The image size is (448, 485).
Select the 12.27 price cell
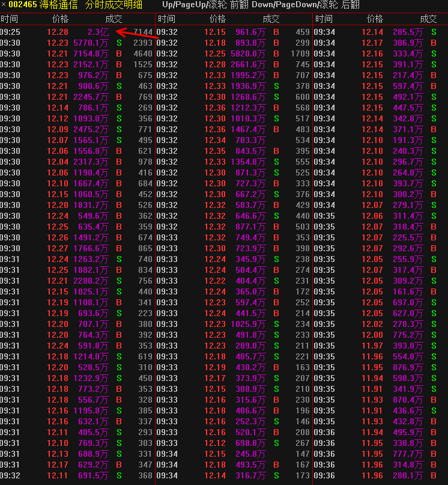point(58,249)
